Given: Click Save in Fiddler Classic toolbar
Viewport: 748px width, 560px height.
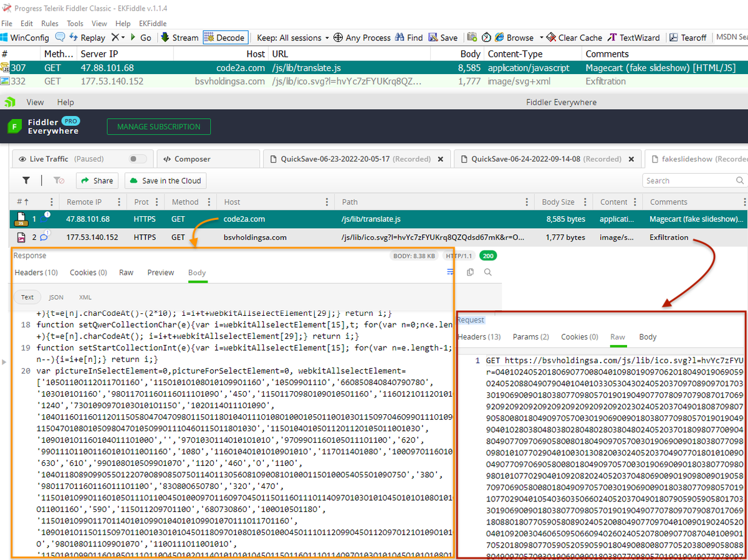Looking at the screenshot, I should point(443,37).
